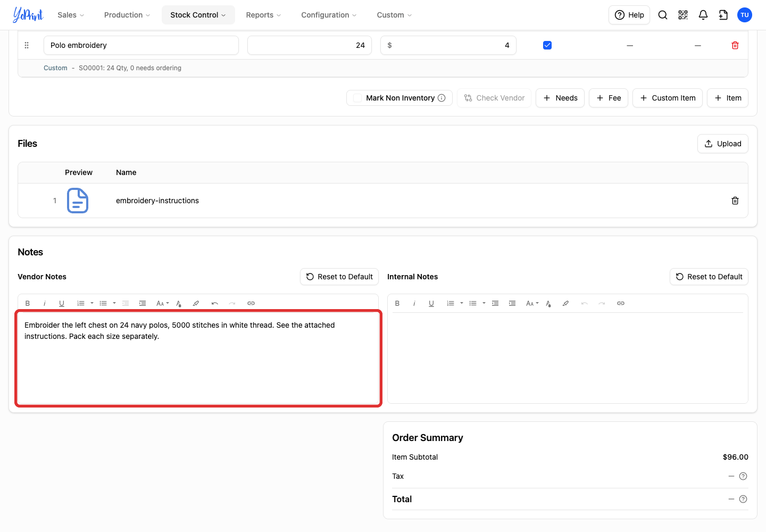Apply bold in Vendor Notes toolbar
The width and height of the screenshot is (766, 532).
(x=28, y=303)
